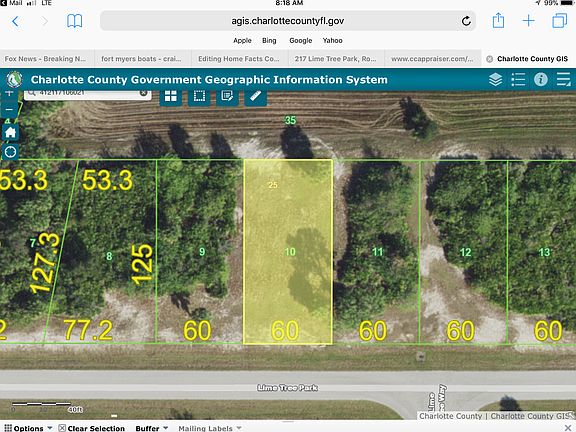Zoom out with minus map button
576x432 pixels.
point(10,109)
